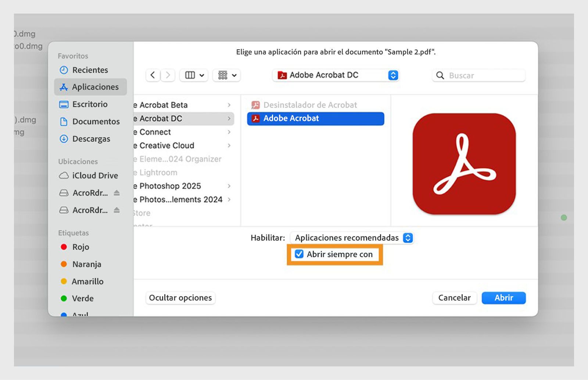The image size is (588, 380).
Task: Open iCloud Drive via its cloud icon
Action: pyautogui.click(x=64, y=175)
